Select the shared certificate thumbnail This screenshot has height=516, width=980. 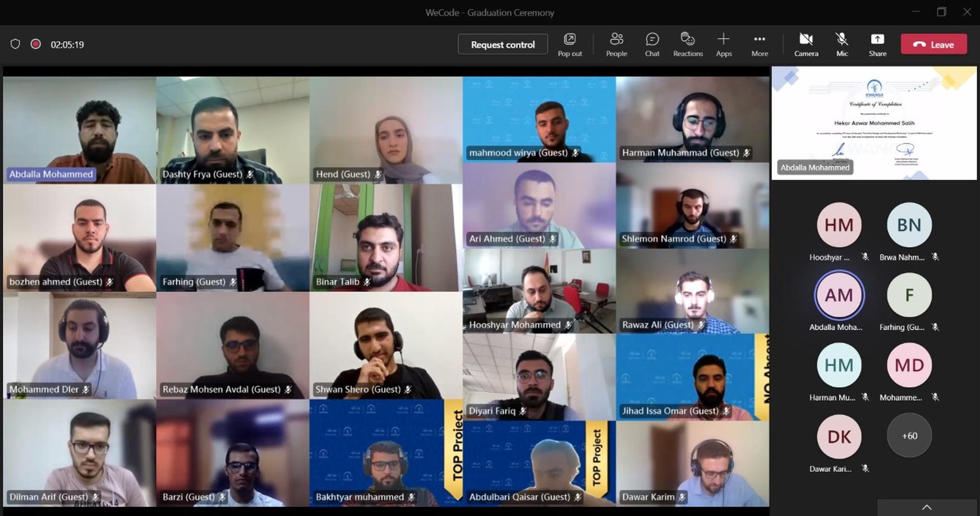[874, 123]
